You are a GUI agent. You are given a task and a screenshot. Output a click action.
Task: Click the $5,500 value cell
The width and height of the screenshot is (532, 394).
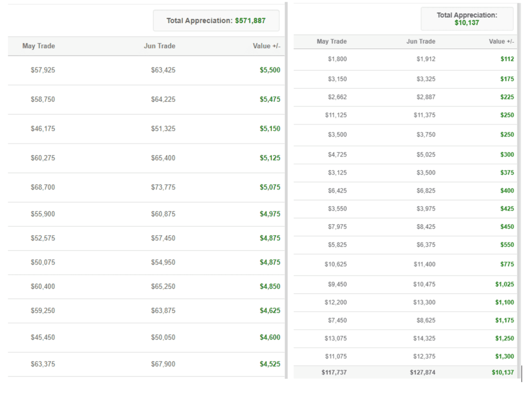click(270, 70)
